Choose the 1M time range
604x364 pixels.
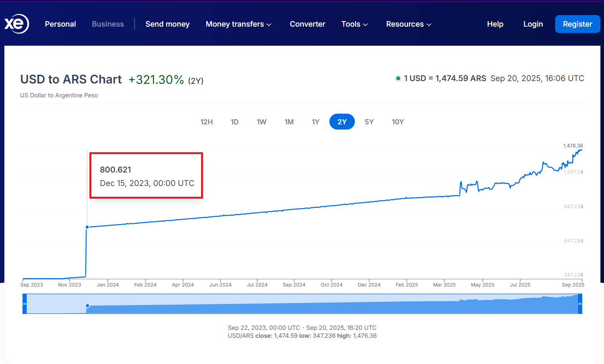289,122
